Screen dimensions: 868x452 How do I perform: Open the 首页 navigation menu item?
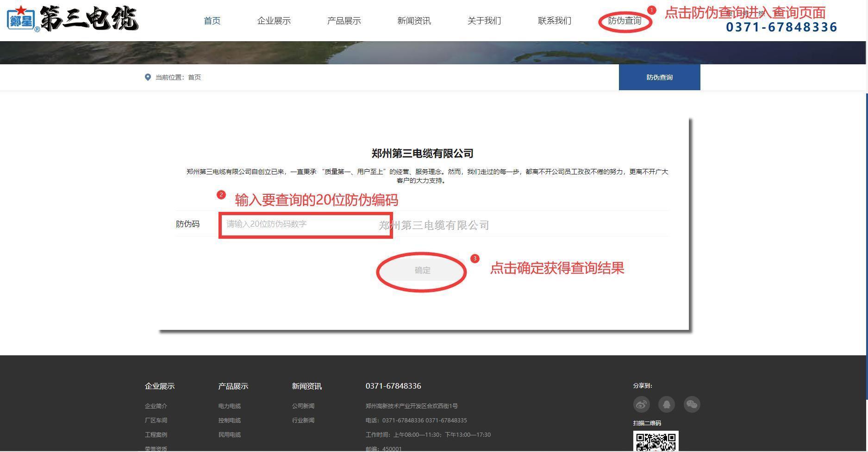(x=212, y=21)
